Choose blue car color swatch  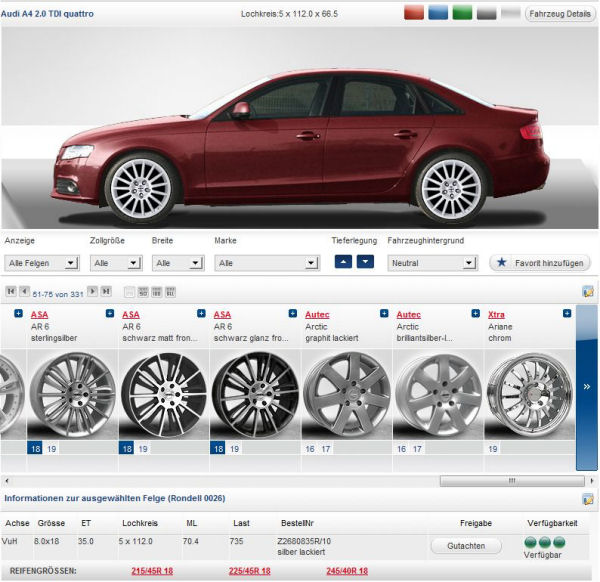click(x=438, y=13)
